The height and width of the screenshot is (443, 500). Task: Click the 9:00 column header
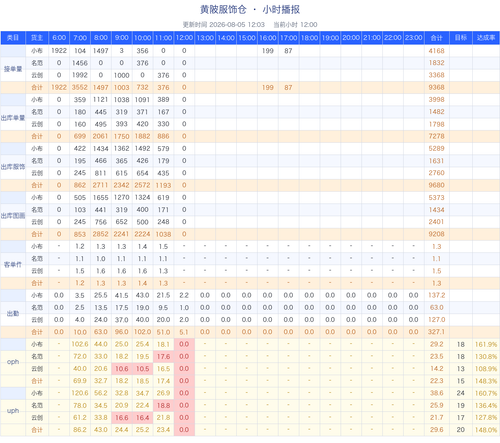coord(122,38)
